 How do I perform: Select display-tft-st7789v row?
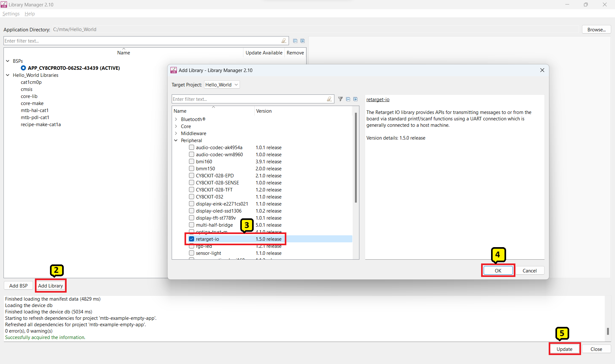pos(262,218)
